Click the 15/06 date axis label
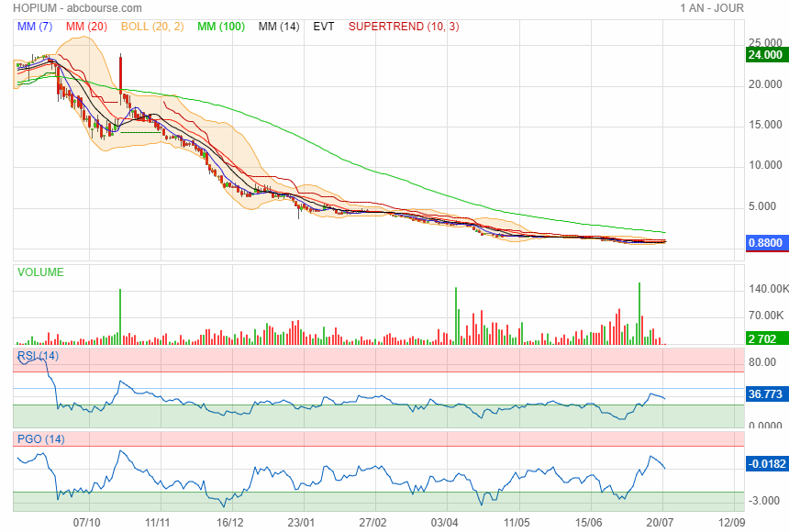 pyautogui.click(x=589, y=523)
